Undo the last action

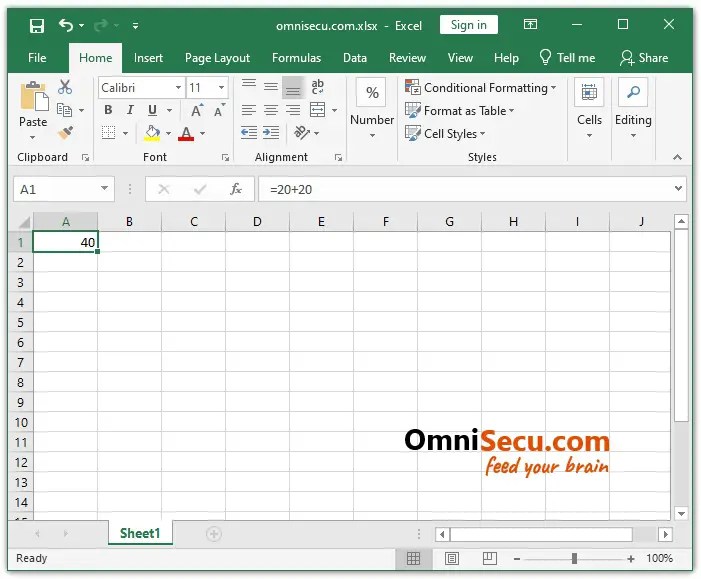(66, 25)
